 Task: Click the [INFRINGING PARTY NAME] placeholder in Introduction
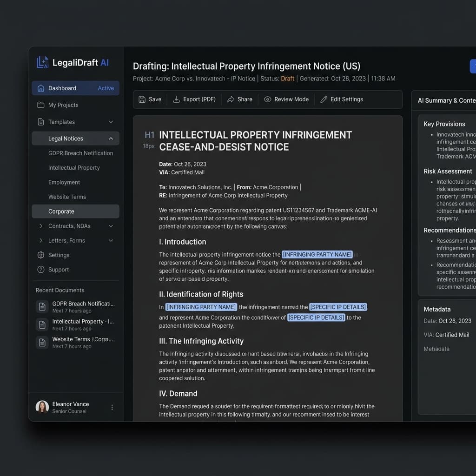point(317,254)
